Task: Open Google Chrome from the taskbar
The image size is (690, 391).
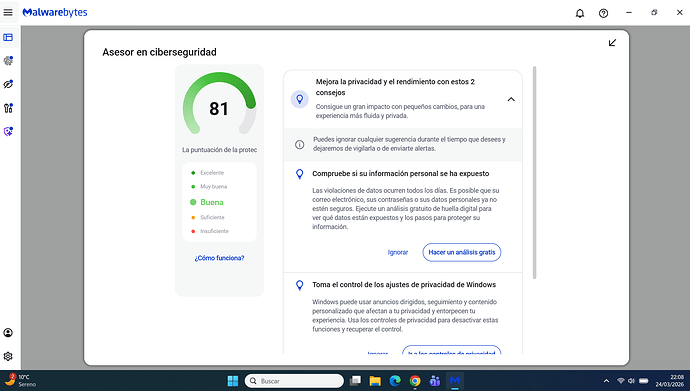Action: click(415, 381)
